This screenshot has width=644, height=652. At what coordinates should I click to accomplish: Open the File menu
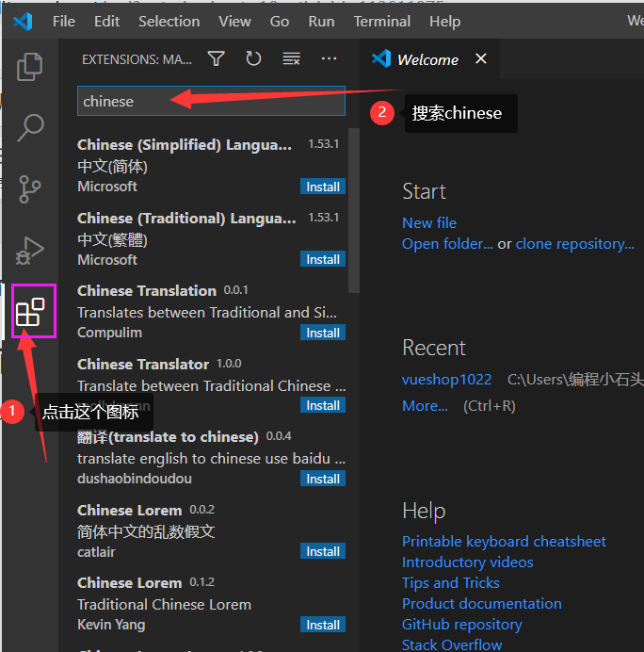coord(64,22)
